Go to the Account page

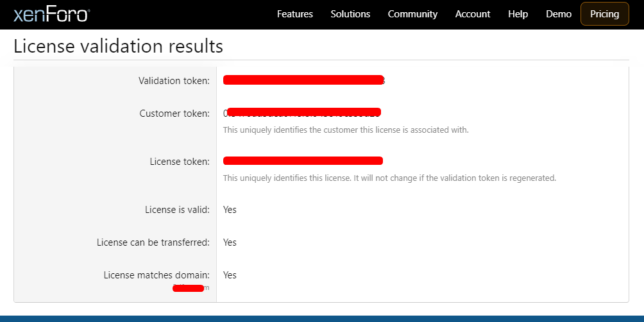473,14
